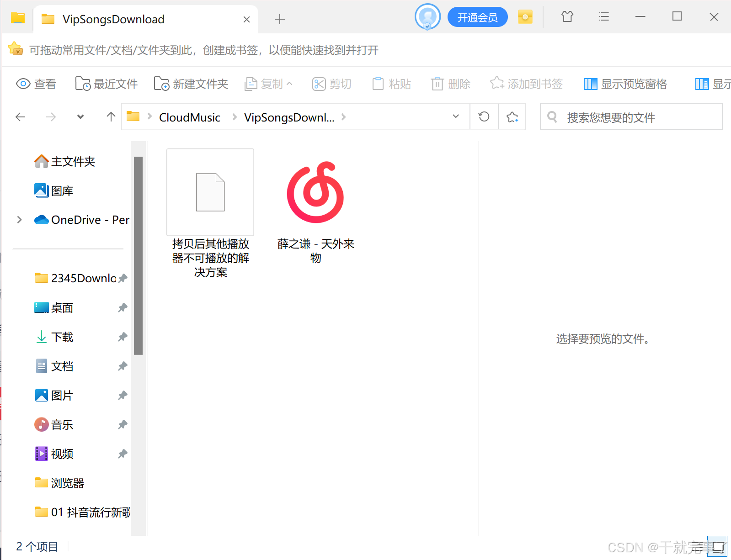Image resolution: width=731 pixels, height=560 pixels.
Task: Open 2345Download folder in sidebar
Action: point(75,278)
